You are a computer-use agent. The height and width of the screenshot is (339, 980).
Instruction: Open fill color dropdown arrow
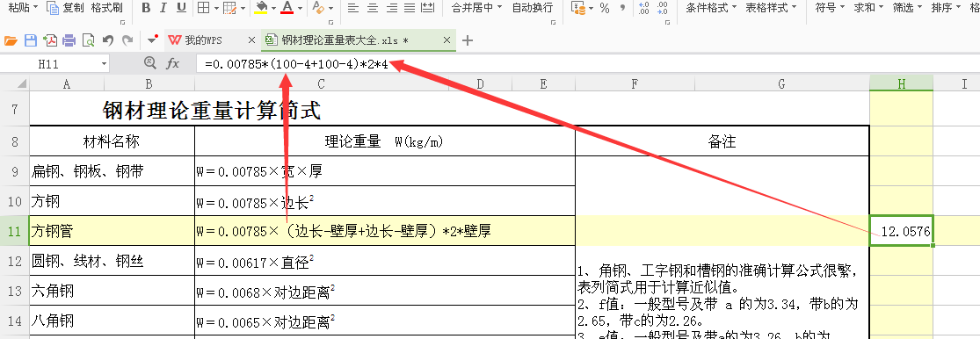[273, 8]
